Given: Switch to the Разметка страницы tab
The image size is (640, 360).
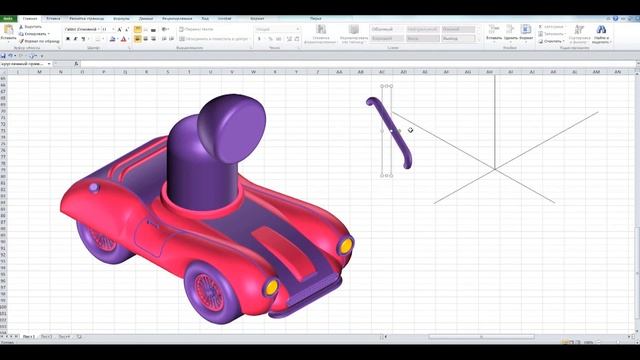Looking at the screenshot, I should point(87,18).
